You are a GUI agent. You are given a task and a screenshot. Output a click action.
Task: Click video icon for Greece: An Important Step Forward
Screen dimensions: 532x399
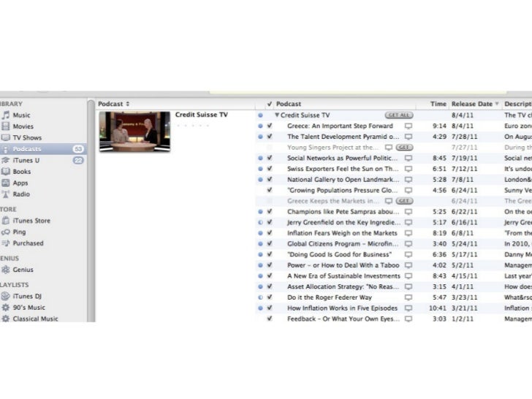tap(408, 126)
